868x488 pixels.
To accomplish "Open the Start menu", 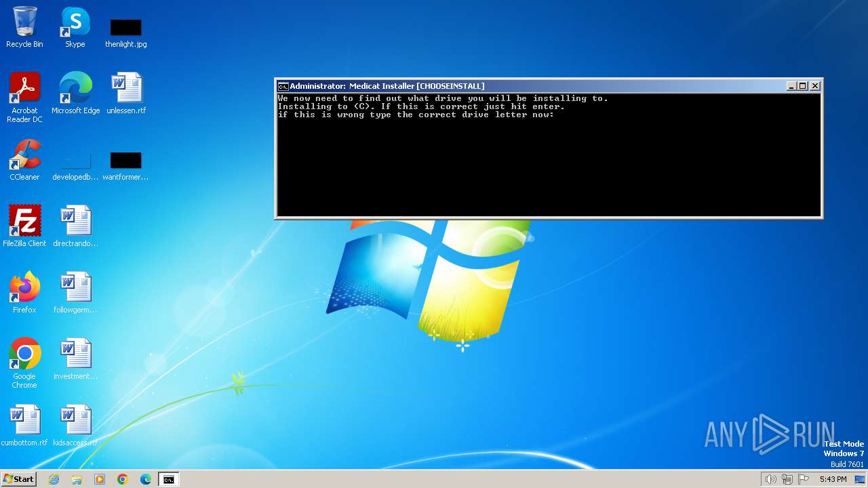I will point(18,479).
